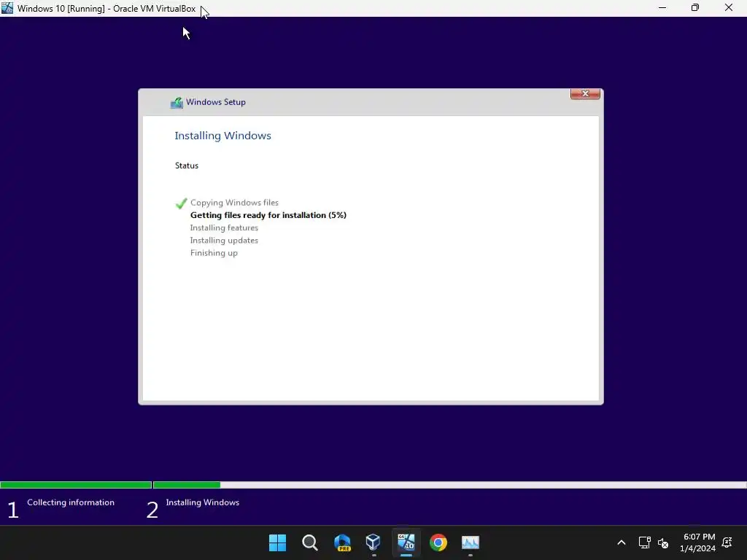The width and height of the screenshot is (747, 560).
Task: Open taskbar Search
Action: point(309,542)
